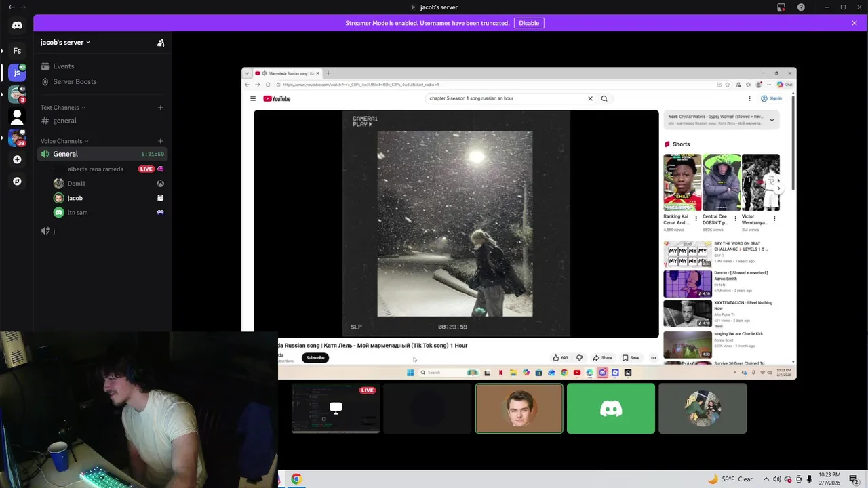Open more actions ellipsis under video
Screen dimensions: 868x488
tap(654, 358)
